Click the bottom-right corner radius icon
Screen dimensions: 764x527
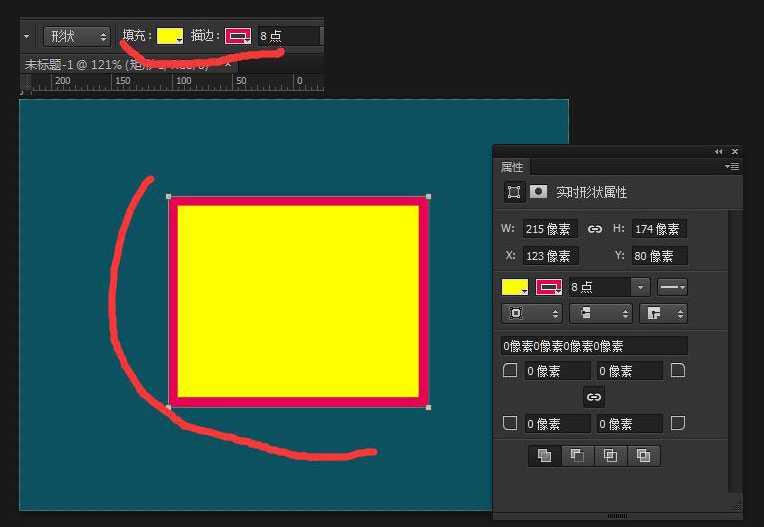click(x=678, y=423)
